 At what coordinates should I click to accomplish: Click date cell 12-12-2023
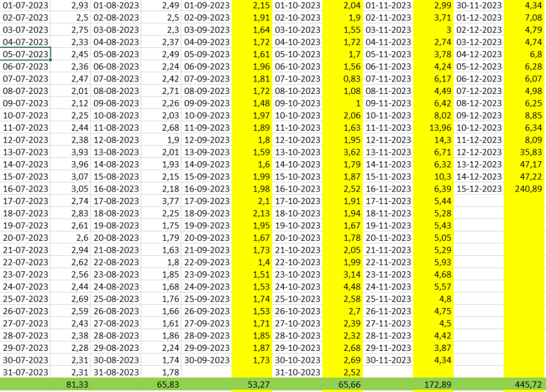pyautogui.click(x=479, y=152)
